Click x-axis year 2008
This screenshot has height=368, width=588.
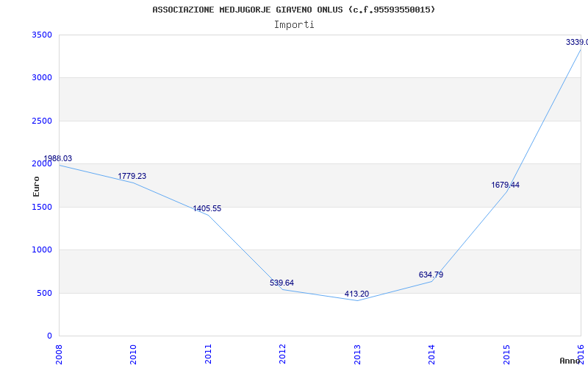coord(59,354)
